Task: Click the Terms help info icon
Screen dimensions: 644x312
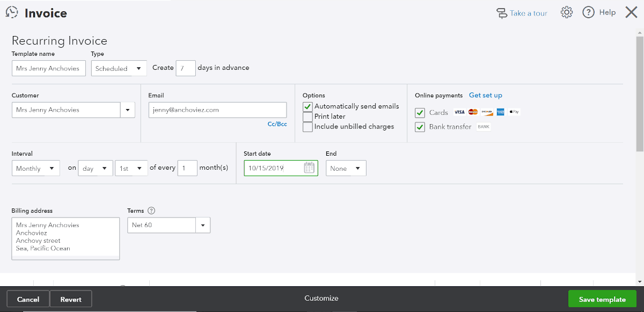Action: coord(151,211)
